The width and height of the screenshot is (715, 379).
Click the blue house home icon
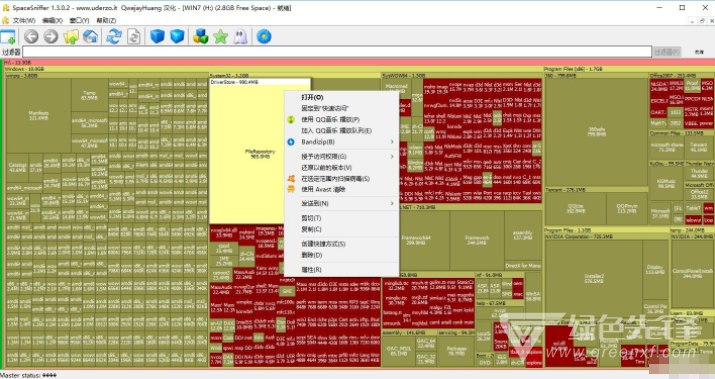coord(90,36)
